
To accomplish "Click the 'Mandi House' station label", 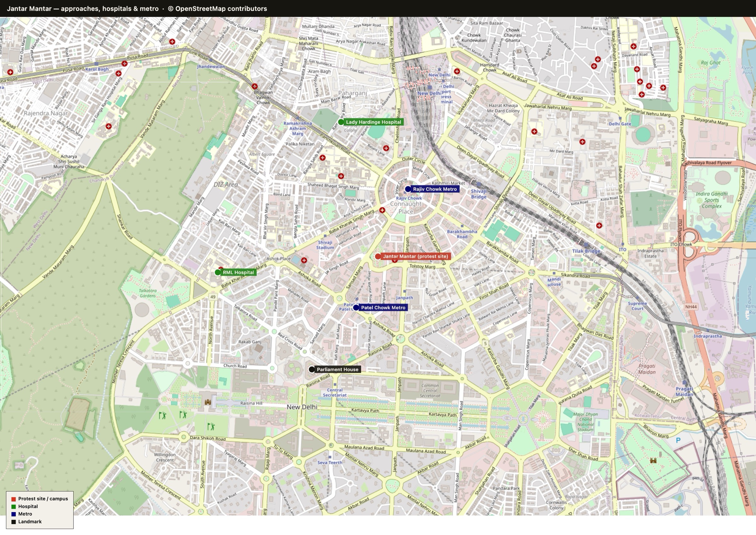I will click(x=554, y=282).
